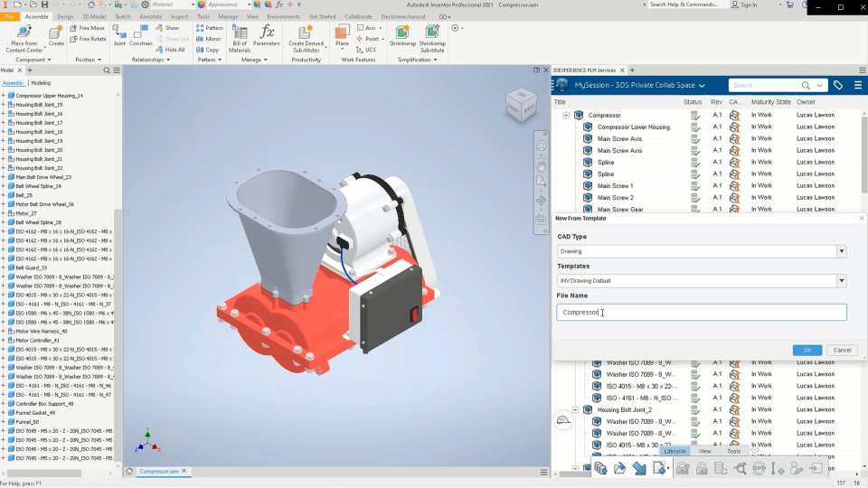Select Belt Guard_33 in Model browser
868x488 pixels.
tap(31, 267)
